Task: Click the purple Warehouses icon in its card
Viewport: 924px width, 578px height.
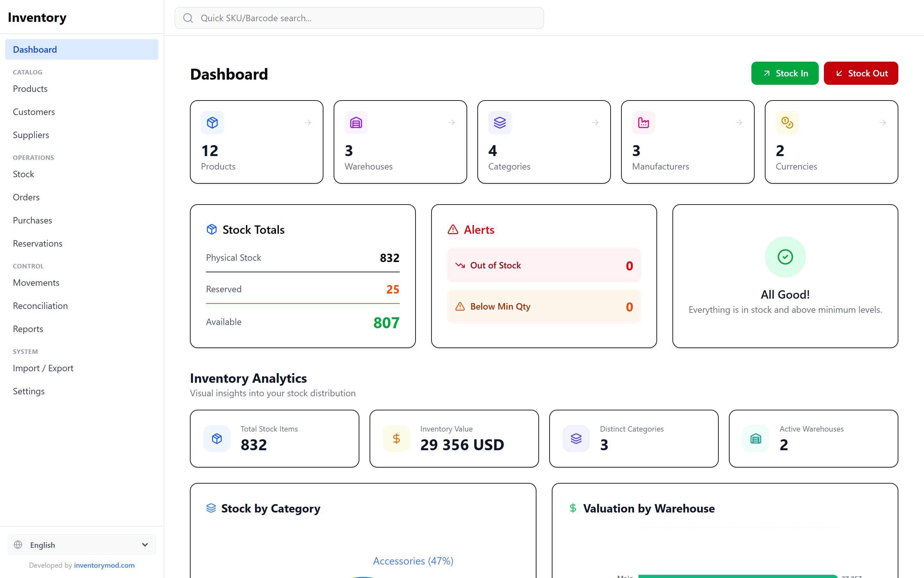Action: tap(356, 123)
